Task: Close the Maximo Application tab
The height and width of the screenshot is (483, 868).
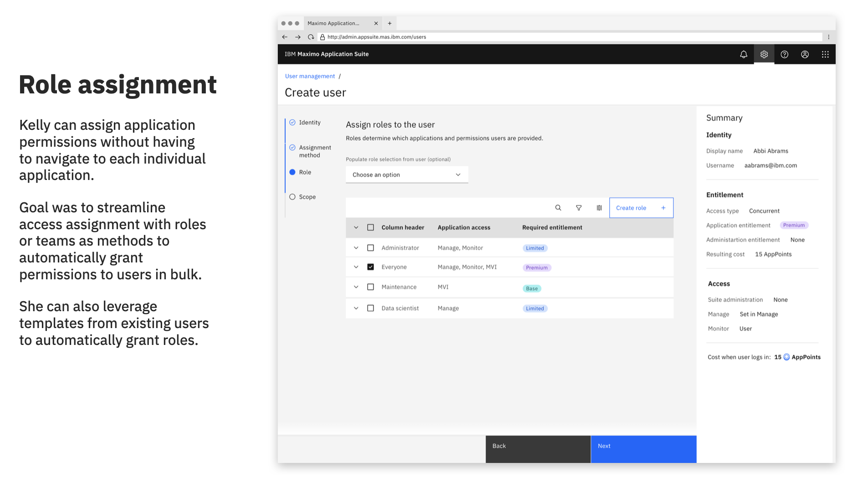Action: pos(376,23)
